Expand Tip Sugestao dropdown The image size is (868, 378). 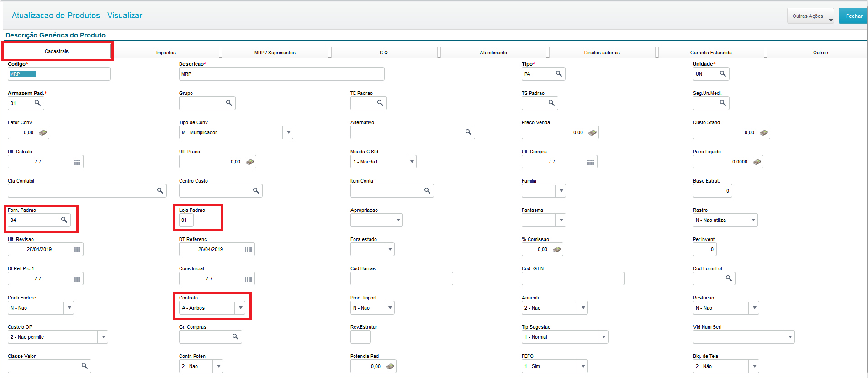point(603,337)
